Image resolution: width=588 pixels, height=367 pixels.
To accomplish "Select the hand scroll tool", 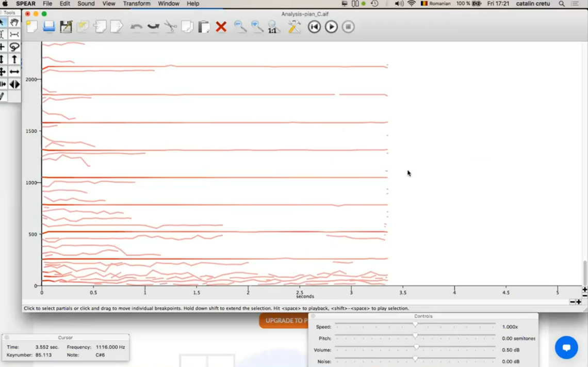I will pyautogui.click(x=14, y=22).
